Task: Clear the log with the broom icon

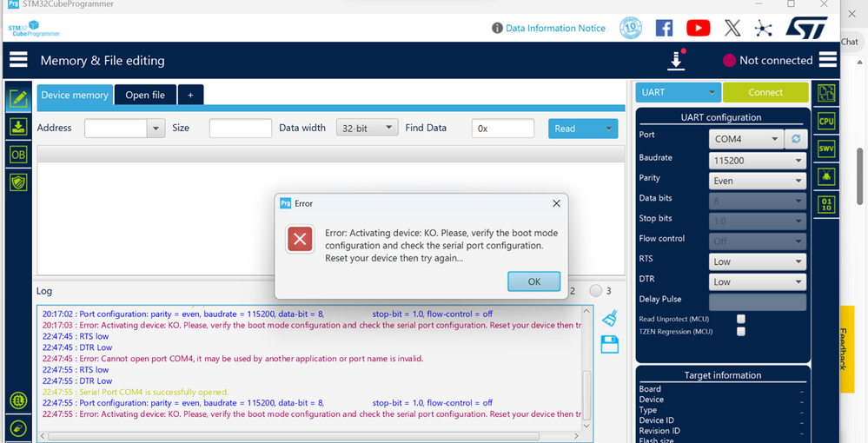Action: 609,318
